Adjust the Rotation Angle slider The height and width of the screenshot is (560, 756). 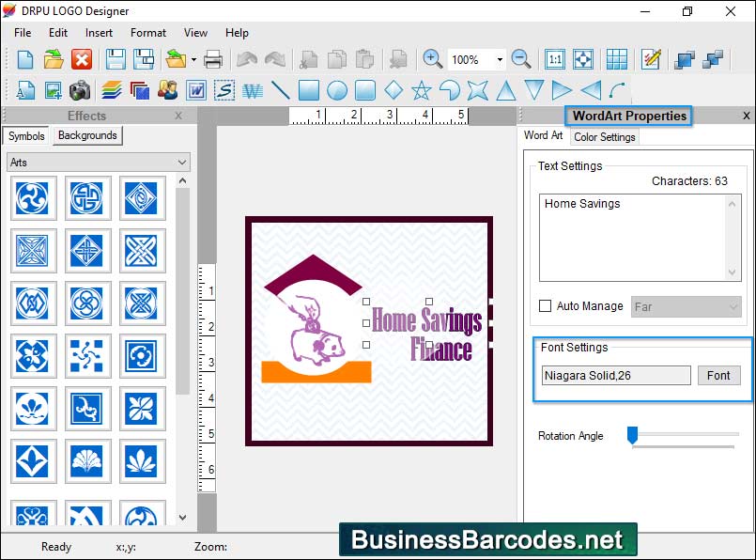click(631, 435)
